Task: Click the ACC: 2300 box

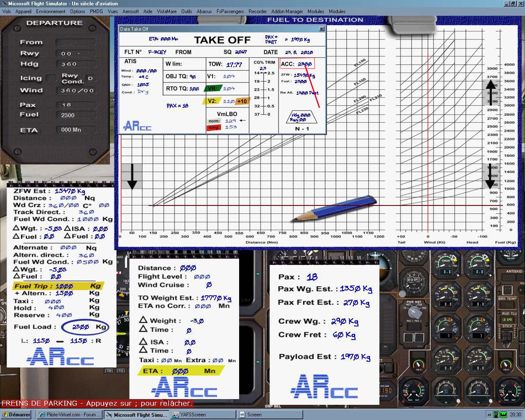Action: pos(297,64)
